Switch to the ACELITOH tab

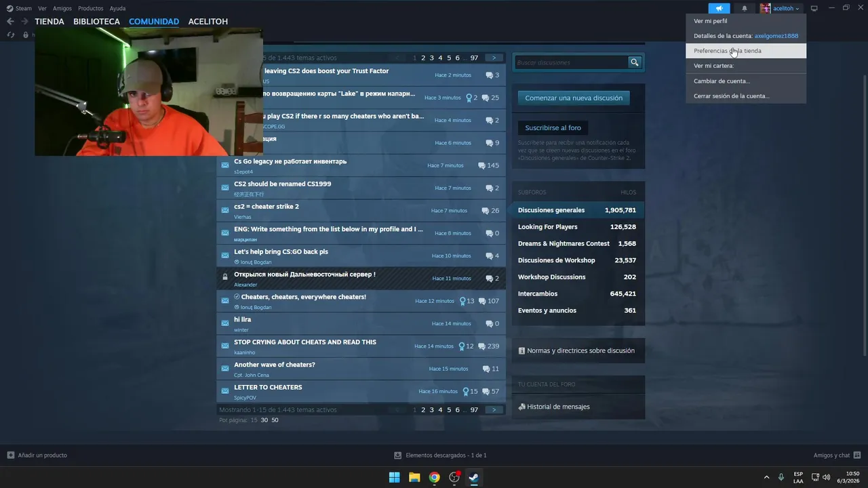tap(208, 22)
